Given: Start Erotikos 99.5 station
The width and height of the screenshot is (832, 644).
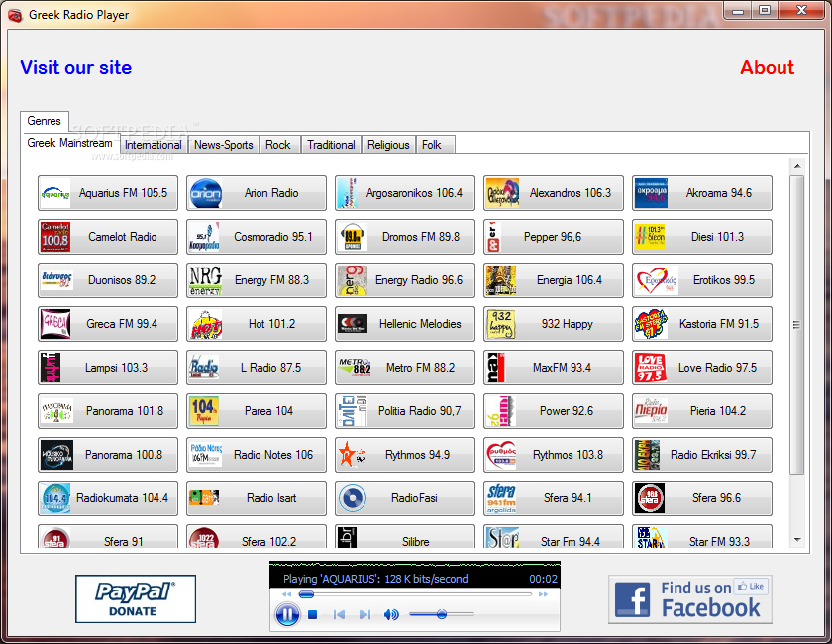Looking at the screenshot, I should coord(702,280).
